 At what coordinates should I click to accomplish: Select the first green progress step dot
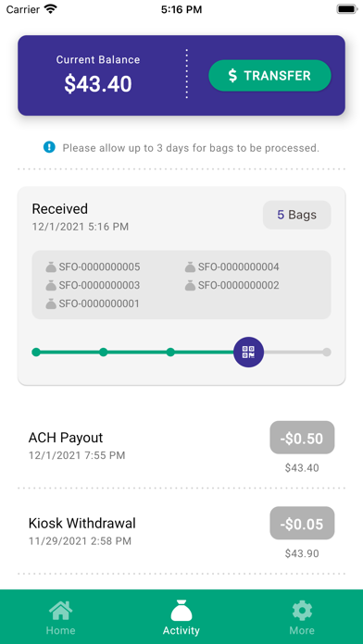click(x=36, y=352)
